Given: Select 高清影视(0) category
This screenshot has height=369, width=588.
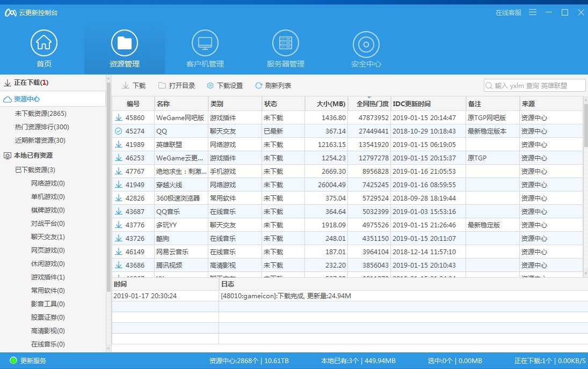Looking at the screenshot, I should (48, 331).
